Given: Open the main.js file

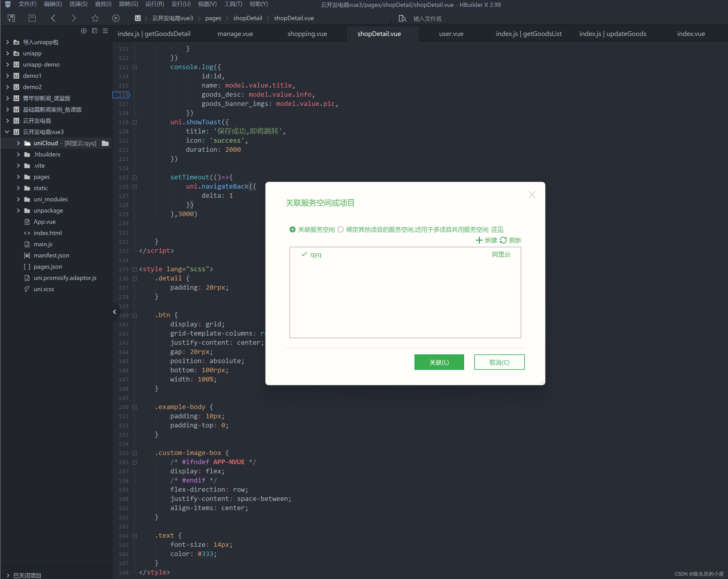Looking at the screenshot, I should [43, 244].
